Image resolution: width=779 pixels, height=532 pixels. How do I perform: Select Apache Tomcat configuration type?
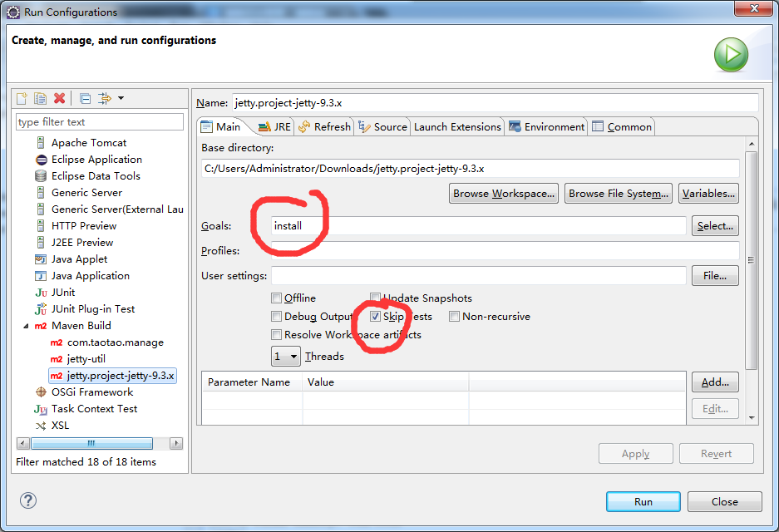pyautogui.click(x=89, y=143)
